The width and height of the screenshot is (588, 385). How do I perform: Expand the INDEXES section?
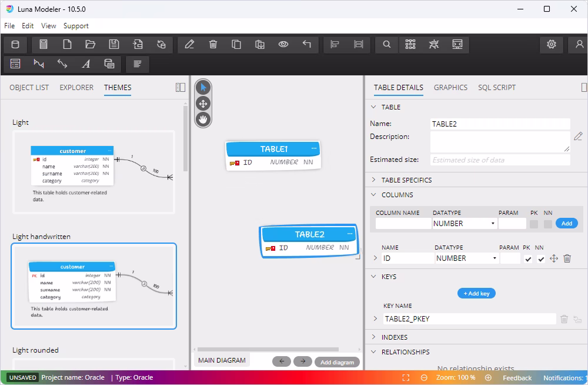click(x=373, y=337)
